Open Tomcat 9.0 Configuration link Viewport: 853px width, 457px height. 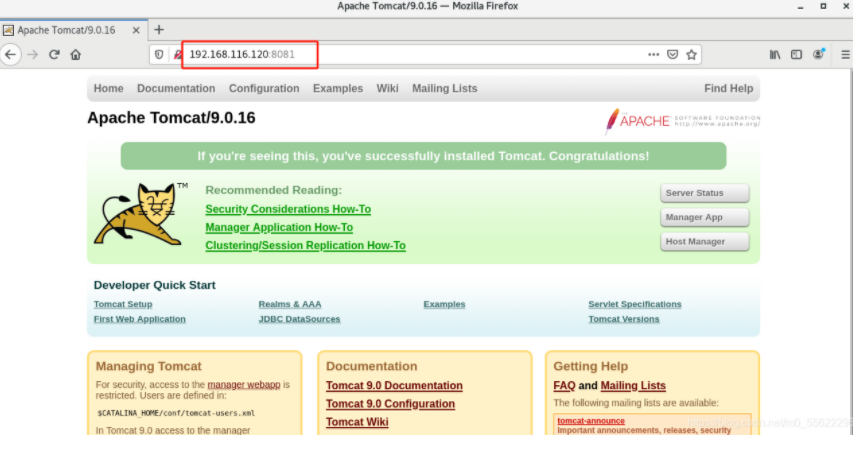pyautogui.click(x=390, y=404)
